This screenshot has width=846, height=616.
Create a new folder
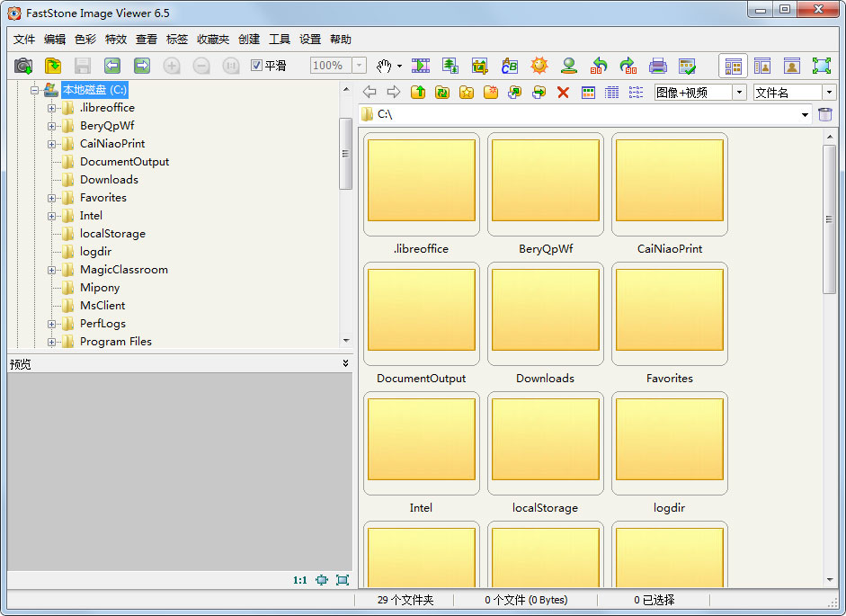point(491,93)
